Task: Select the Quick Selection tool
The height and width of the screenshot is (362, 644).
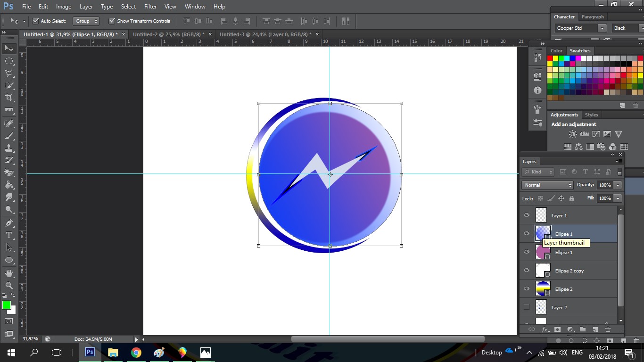Action: tap(9, 85)
